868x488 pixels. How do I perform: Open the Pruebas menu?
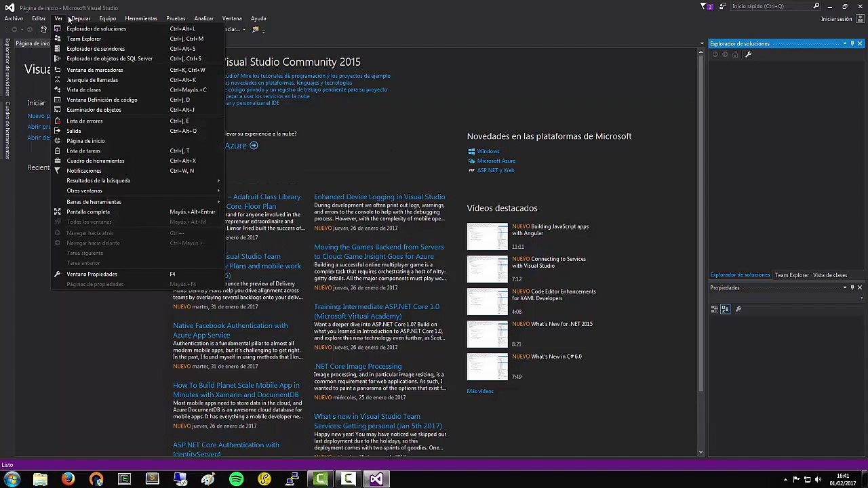pyautogui.click(x=176, y=18)
